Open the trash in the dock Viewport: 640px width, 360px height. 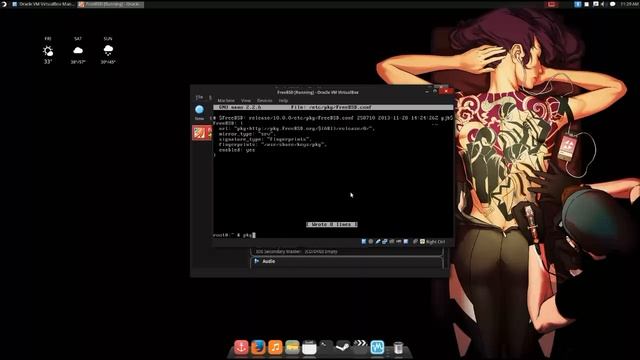coord(398,348)
